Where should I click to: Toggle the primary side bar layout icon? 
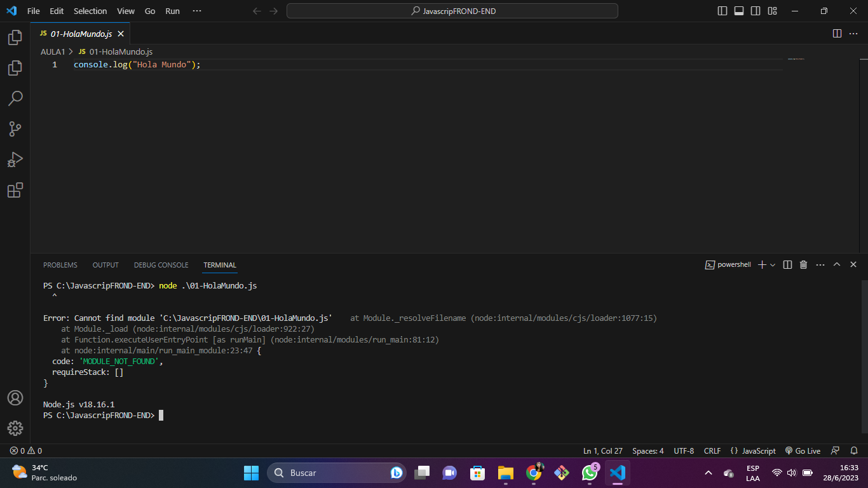pos(722,11)
